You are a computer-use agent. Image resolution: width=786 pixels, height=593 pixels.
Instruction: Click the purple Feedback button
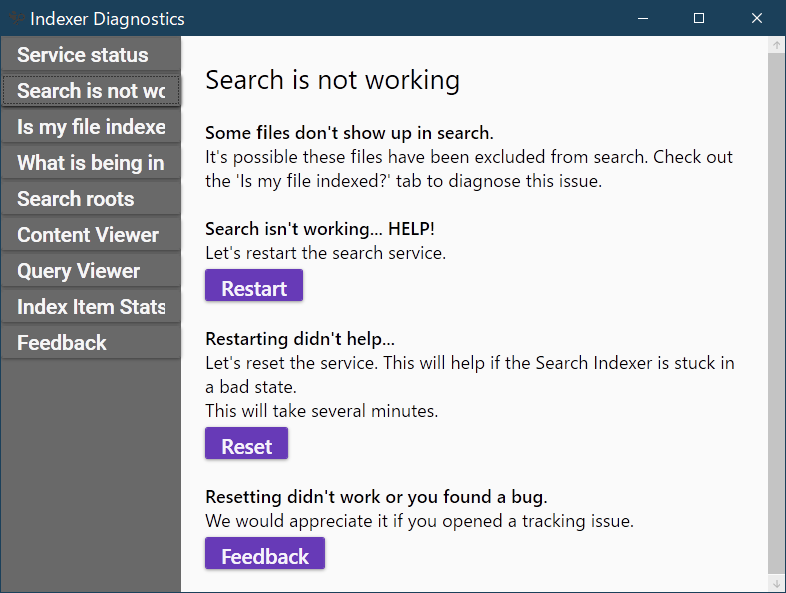(x=265, y=555)
